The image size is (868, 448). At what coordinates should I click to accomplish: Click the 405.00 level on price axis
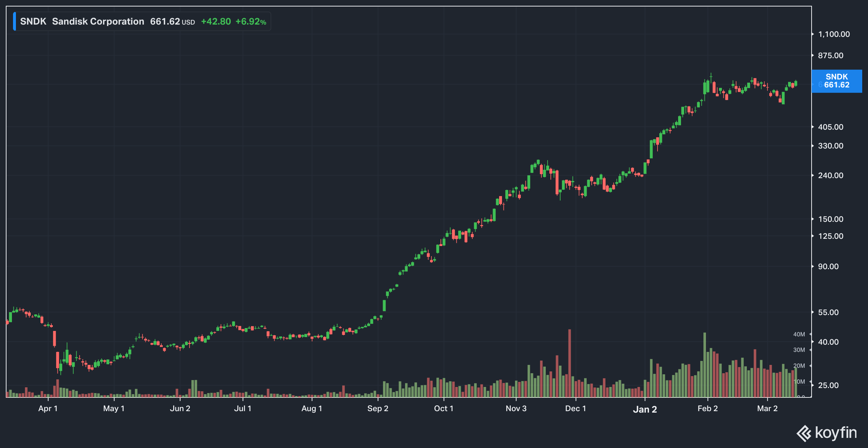830,127
